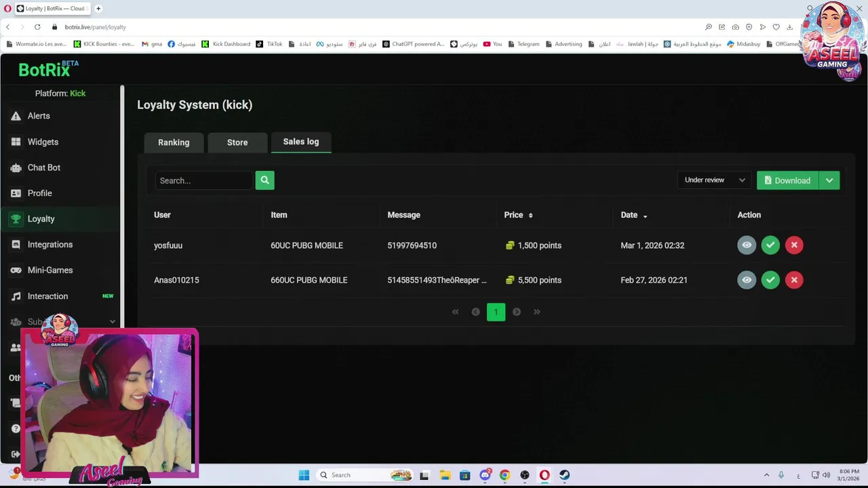Click the Download button
The height and width of the screenshot is (488, 868).
click(787, 180)
